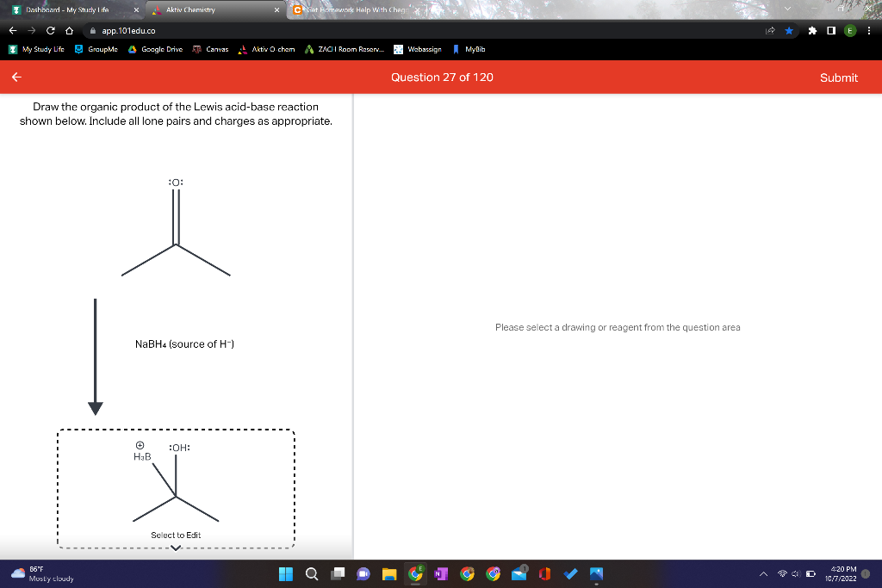The height and width of the screenshot is (588, 882).
Task: Open File Explorer from the taskbar
Action: 388,573
